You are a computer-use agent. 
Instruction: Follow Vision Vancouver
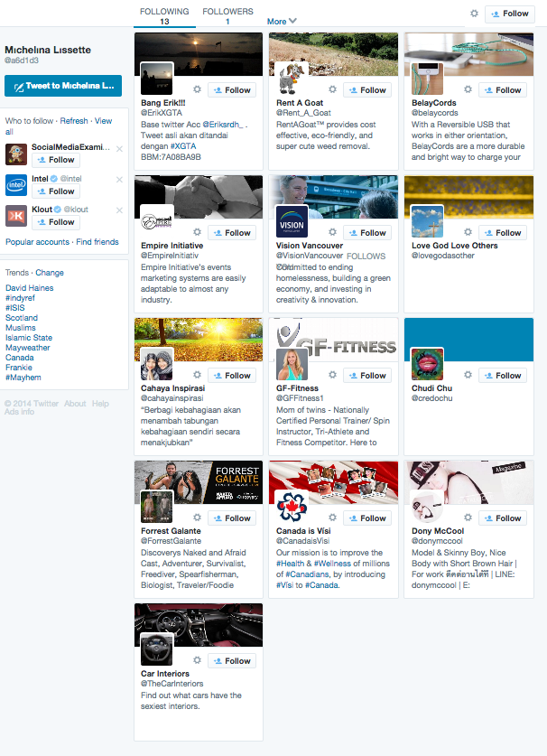tap(367, 233)
